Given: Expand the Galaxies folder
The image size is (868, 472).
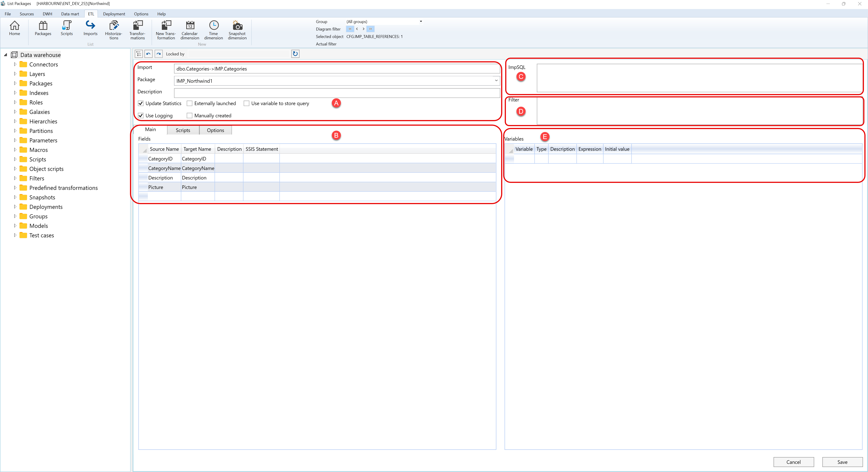Looking at the screenshot, I should [15, 112].
